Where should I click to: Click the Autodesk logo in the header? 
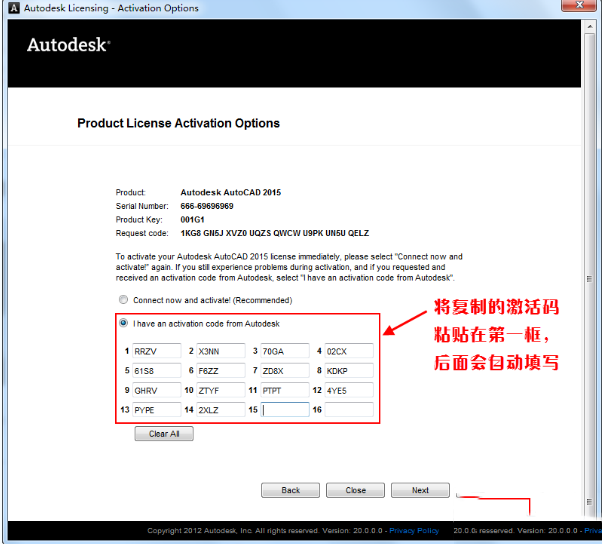coord(68,45)
